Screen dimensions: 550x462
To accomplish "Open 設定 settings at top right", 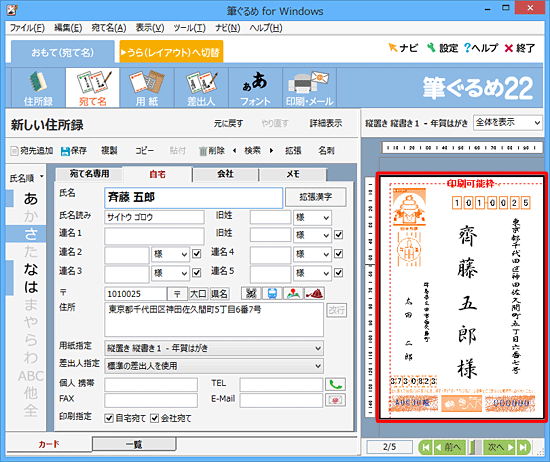I will pyautogui.click(x=443, y=48).
